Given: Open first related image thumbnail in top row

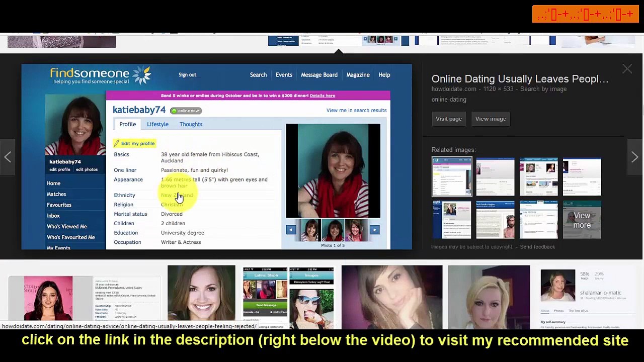Looking at the screenshot, I should click(452, 176).
